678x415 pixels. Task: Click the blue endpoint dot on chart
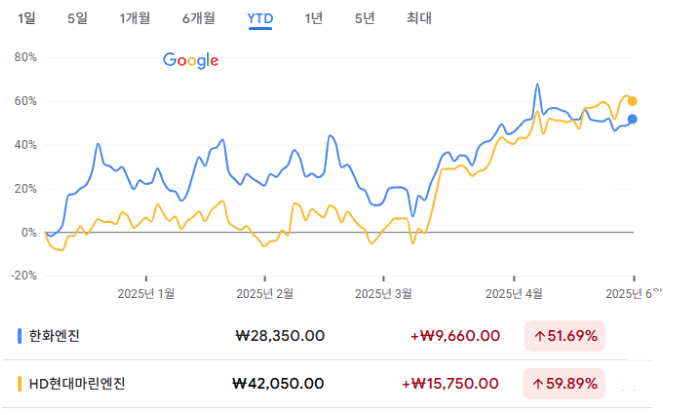tap(632, 119)
